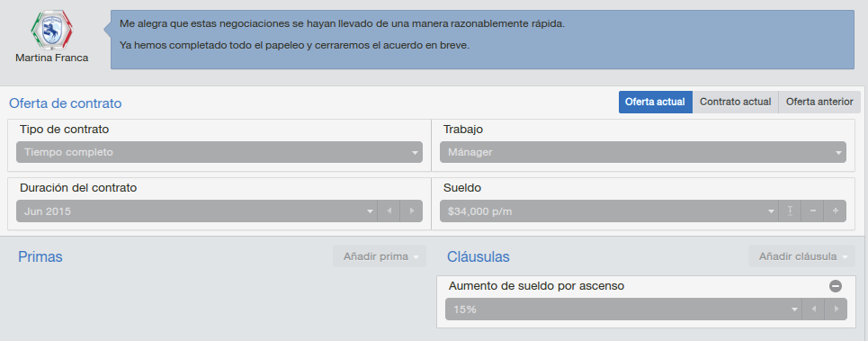Click the Añadir prima button
Viewport: 868px width, 341px height.
point(380,256)
